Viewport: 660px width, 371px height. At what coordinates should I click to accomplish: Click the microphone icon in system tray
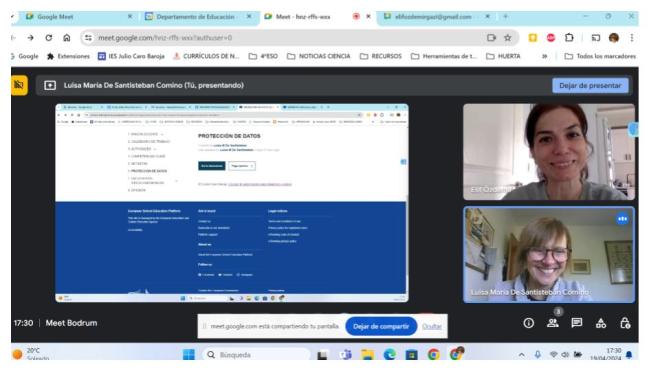click(x=538, y=355)
